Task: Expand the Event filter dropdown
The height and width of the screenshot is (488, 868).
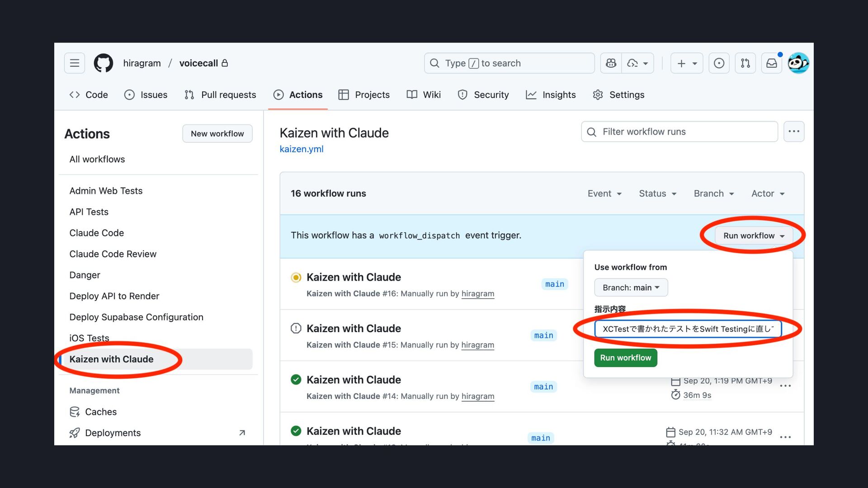Action: tap(605, 194)
